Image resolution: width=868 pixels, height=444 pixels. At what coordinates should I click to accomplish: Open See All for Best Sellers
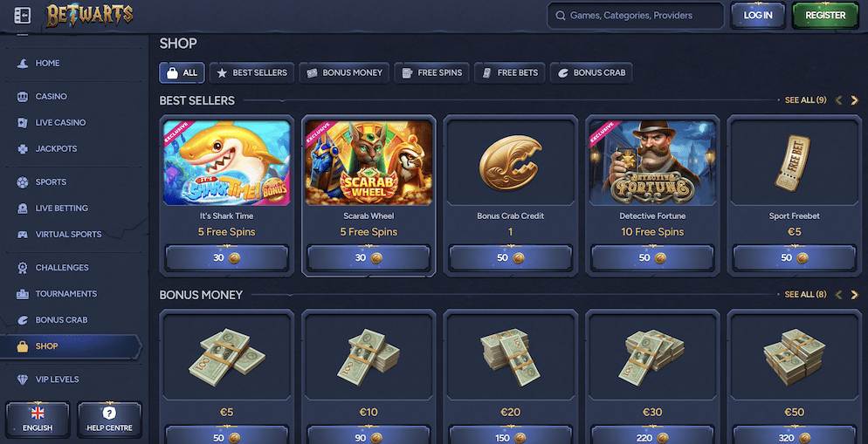[805, 100]
